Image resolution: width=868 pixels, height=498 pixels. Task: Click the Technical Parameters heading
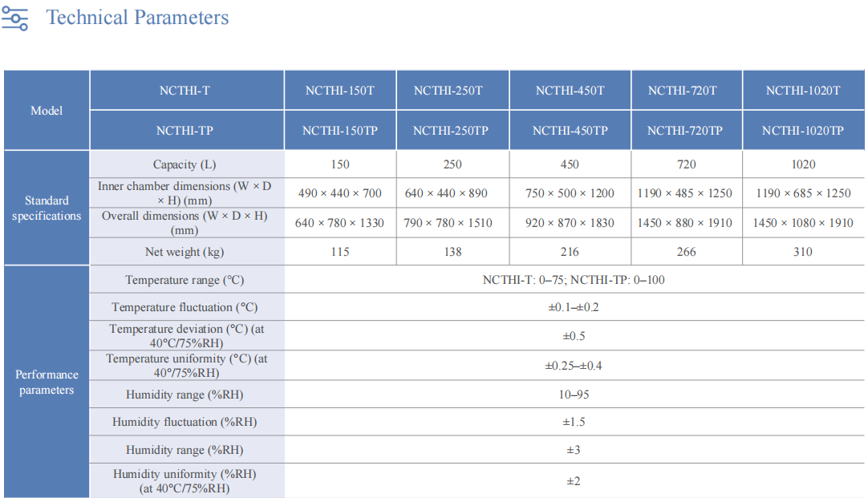(137, 18)
